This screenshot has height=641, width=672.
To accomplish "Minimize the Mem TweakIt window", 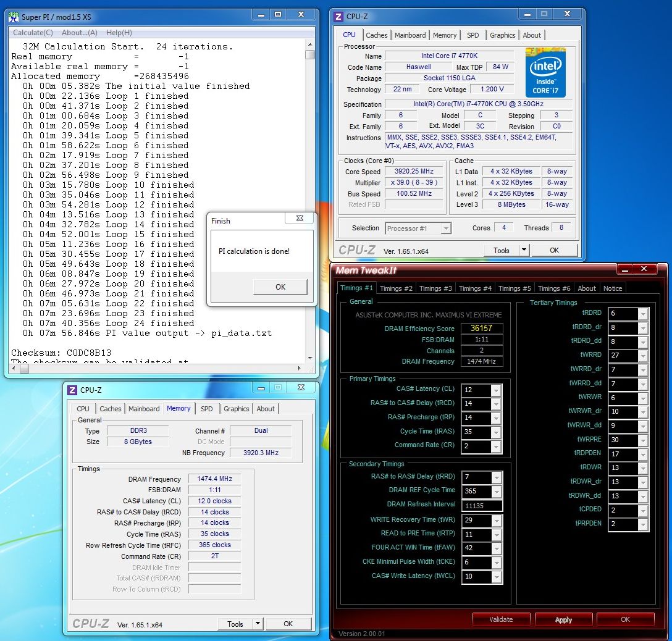I will tap(625, 269).
